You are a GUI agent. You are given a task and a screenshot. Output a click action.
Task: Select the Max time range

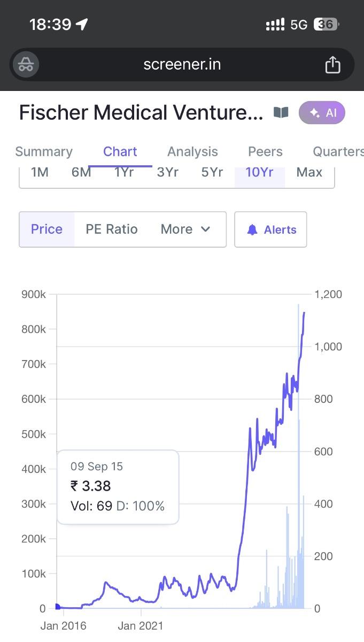pos(309,173)
